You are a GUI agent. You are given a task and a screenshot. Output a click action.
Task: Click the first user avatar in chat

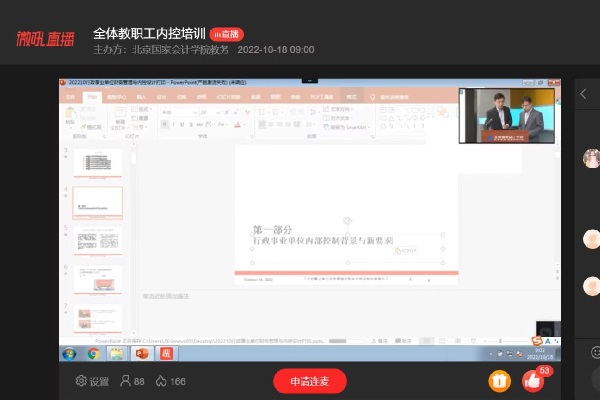click(592, 158)
